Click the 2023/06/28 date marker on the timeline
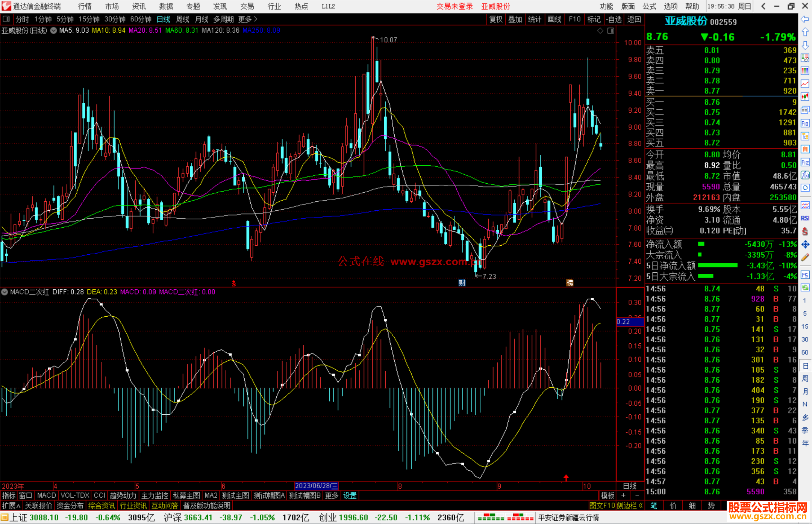The width and height of the screenshot is (812, 524). click(316, 486)
